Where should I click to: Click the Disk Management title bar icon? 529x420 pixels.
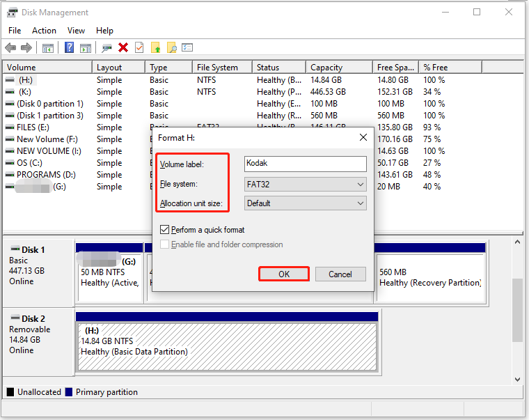click(x=12, y=13)
